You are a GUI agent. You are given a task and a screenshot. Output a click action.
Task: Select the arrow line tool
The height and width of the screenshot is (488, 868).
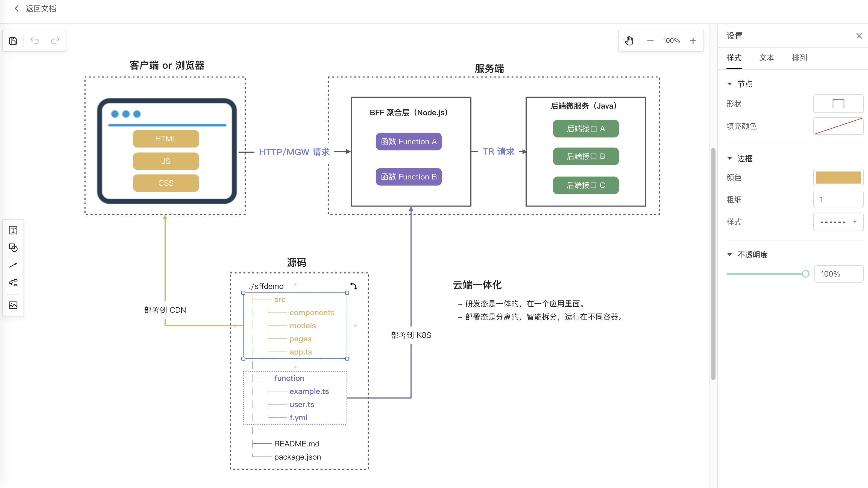(x=13, y=265)
